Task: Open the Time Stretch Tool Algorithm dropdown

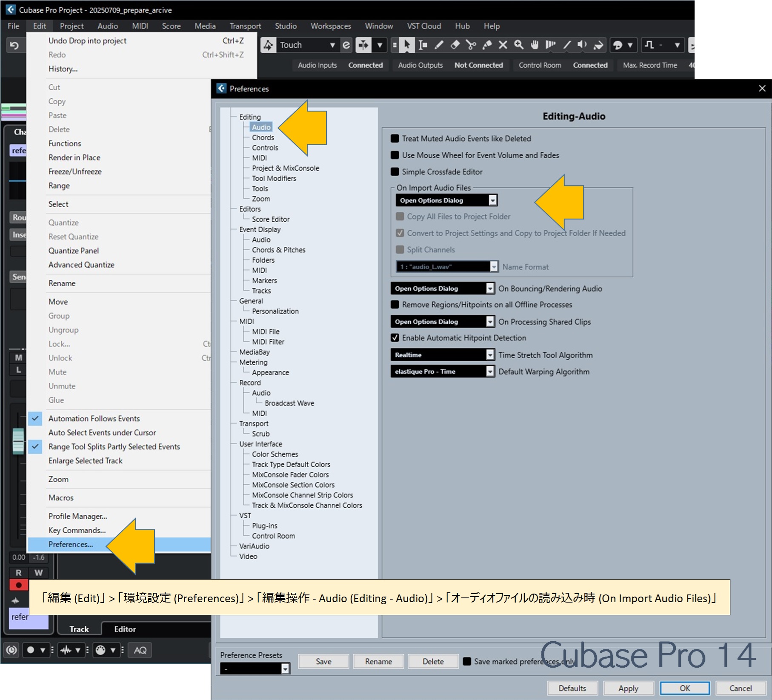Action: 443,355
